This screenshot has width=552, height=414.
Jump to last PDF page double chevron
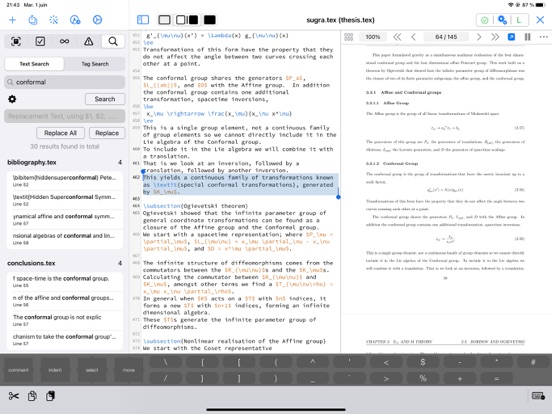click(495, 37)
